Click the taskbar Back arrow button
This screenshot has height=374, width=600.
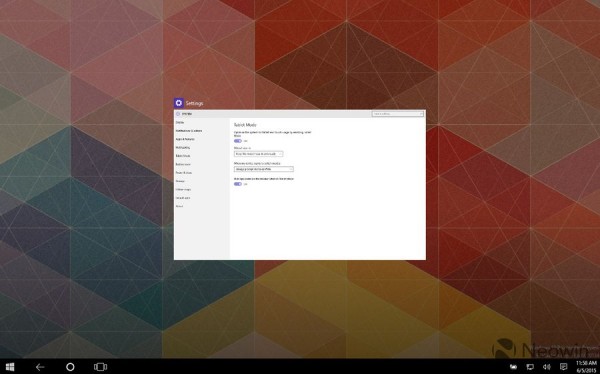(40, 367)
